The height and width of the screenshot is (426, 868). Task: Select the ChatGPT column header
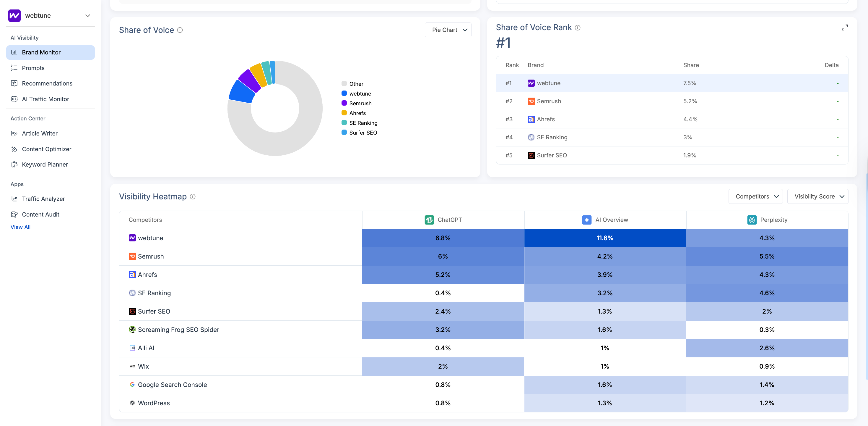pyautogui.click(x=443, y=220)
